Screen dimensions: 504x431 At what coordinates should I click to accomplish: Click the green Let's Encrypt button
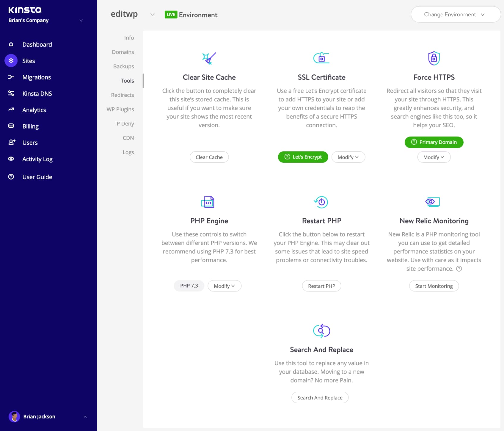point(303,157)
